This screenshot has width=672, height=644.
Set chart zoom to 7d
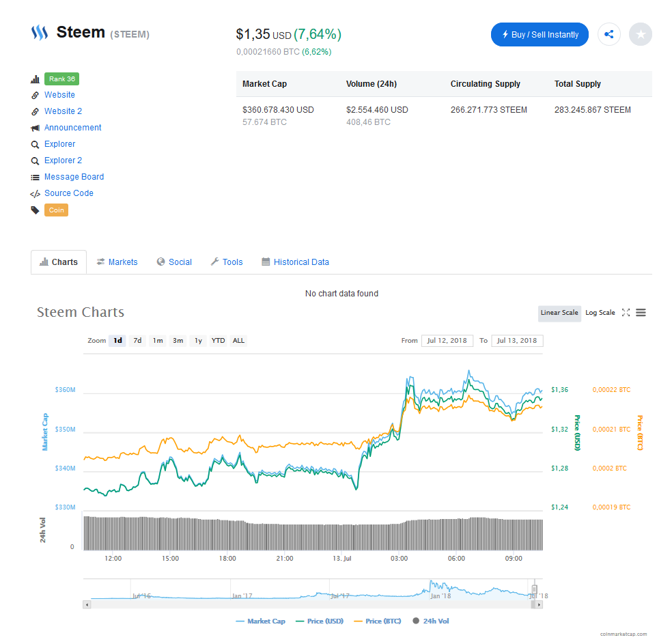(x=137, y=341)
